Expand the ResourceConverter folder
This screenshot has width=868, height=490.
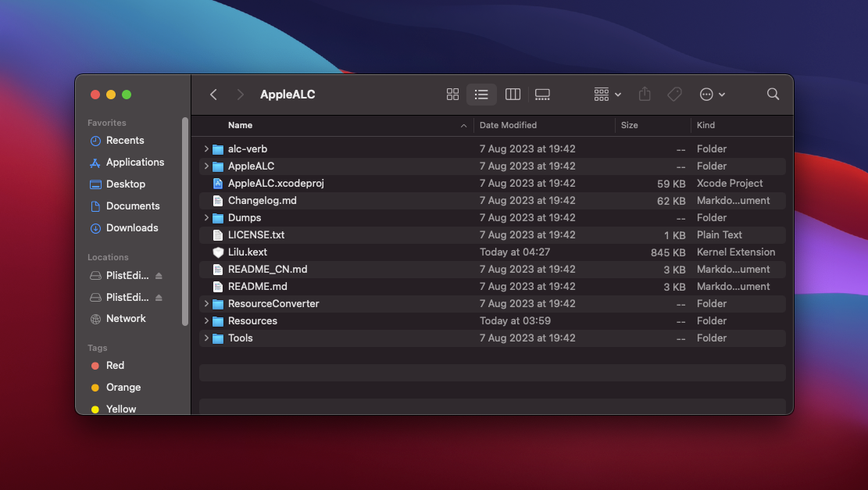click(206, 303)
